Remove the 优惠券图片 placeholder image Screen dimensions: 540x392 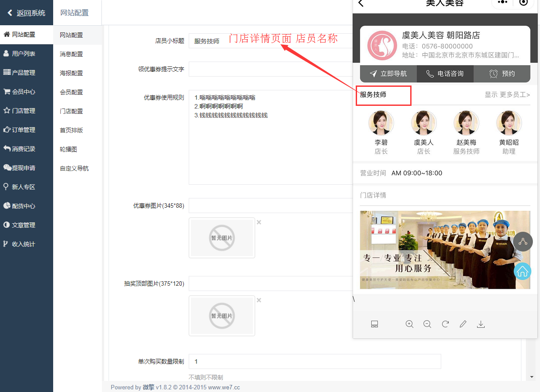coord(259,222)
